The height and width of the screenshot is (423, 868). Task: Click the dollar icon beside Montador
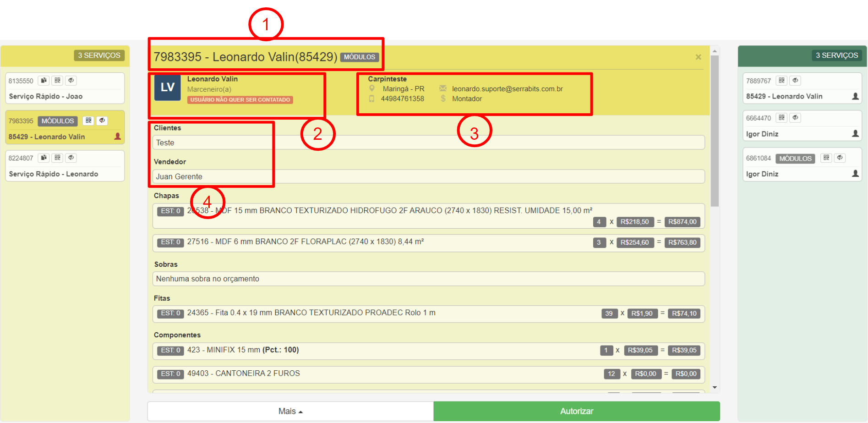(x=443, y=99)
